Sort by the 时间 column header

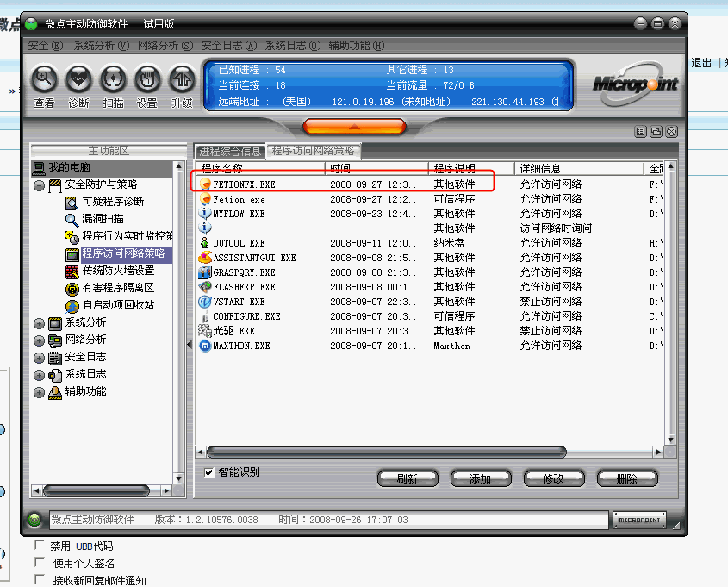[x=376, y=168]
